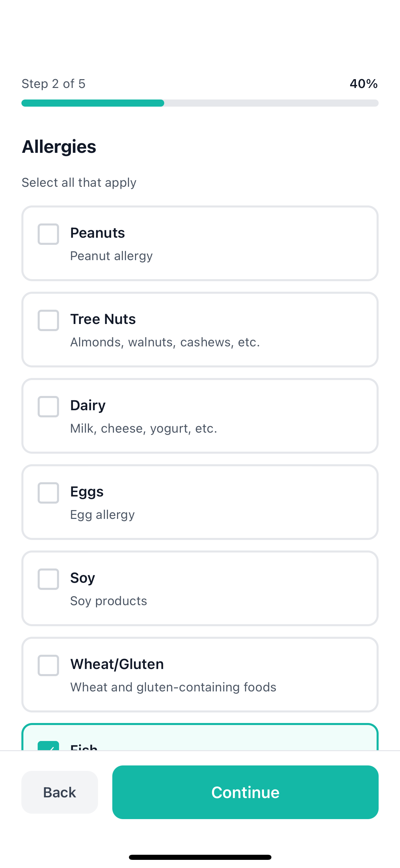Tap the Tree Nuts title text
The image size is (400, 868).
click(x=103, y=319)
